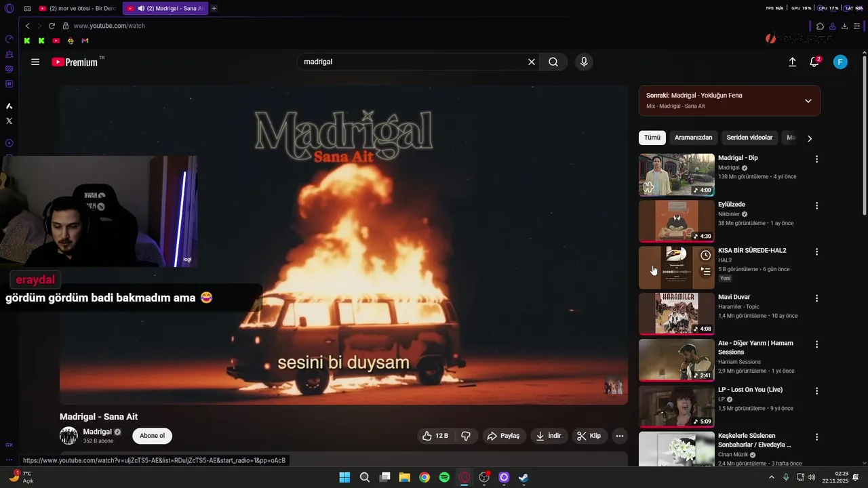Add KISA BİR SÜREDE to queue
868x488 pixels.
pos(705,272)
